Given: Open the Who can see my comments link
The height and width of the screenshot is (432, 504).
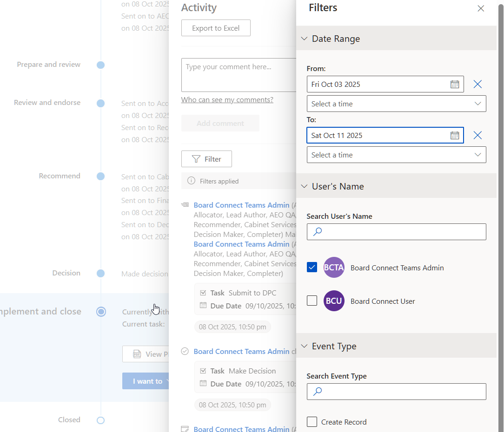Looking at the screenshot, I should point(227,100).
